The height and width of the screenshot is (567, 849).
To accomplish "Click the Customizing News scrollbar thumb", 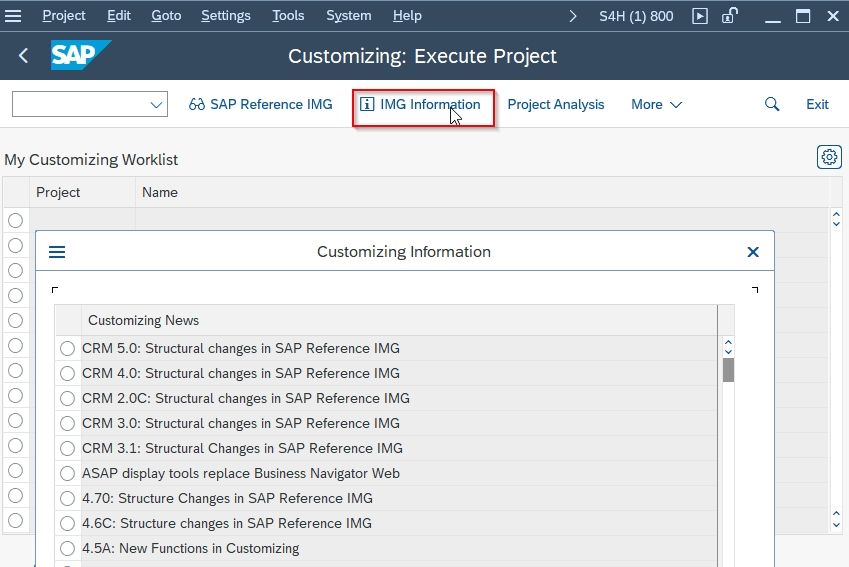I will (728, 370).
